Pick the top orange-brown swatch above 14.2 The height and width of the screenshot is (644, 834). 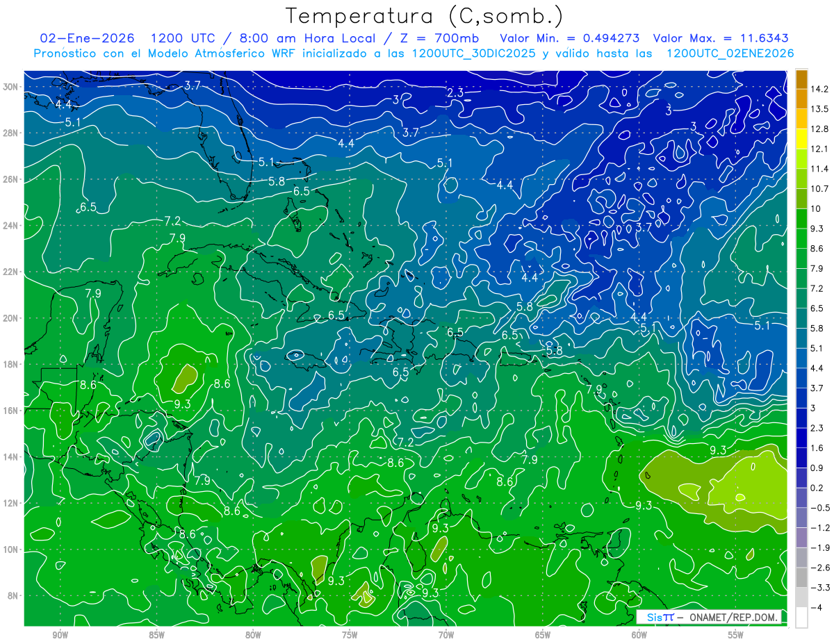pyautogui.click(x=801, y=79)
